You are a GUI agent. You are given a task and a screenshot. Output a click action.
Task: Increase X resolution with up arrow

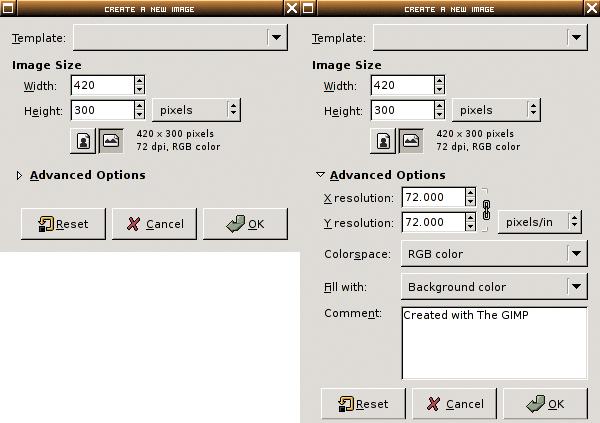pyautogui.click(x=471, y=193)
